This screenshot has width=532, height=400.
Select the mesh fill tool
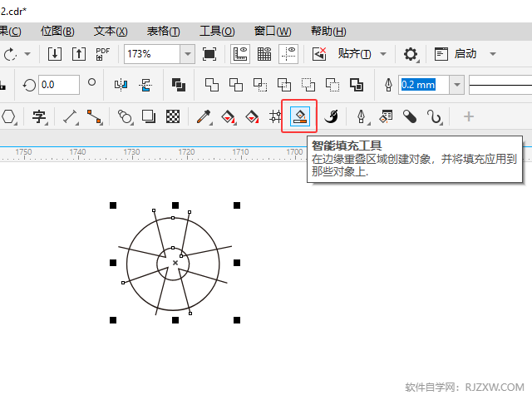point(275,117)
